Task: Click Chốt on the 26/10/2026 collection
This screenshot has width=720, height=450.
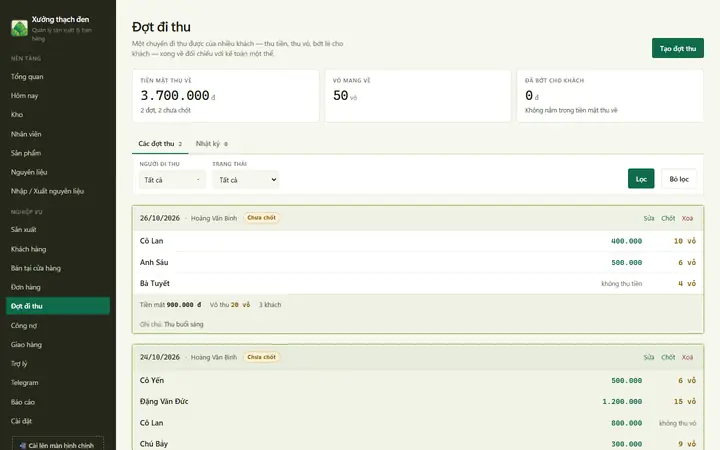Action: tap(668, 218)
